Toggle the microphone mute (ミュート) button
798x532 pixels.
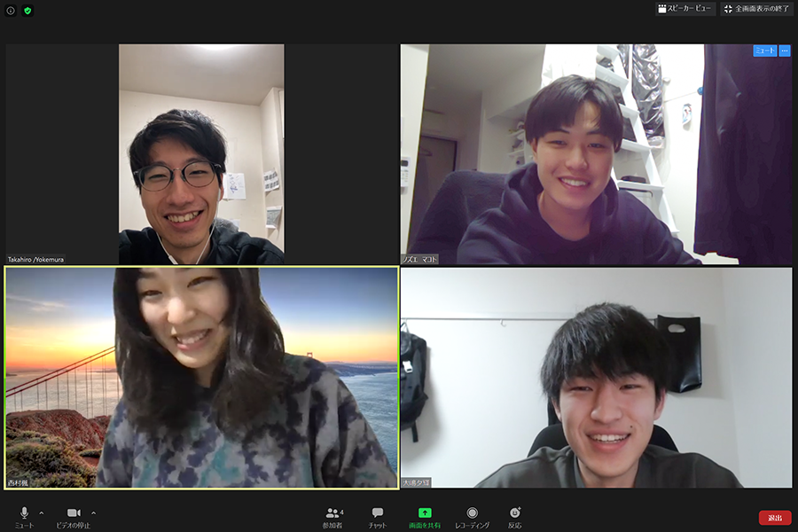(x=24, y=517)
